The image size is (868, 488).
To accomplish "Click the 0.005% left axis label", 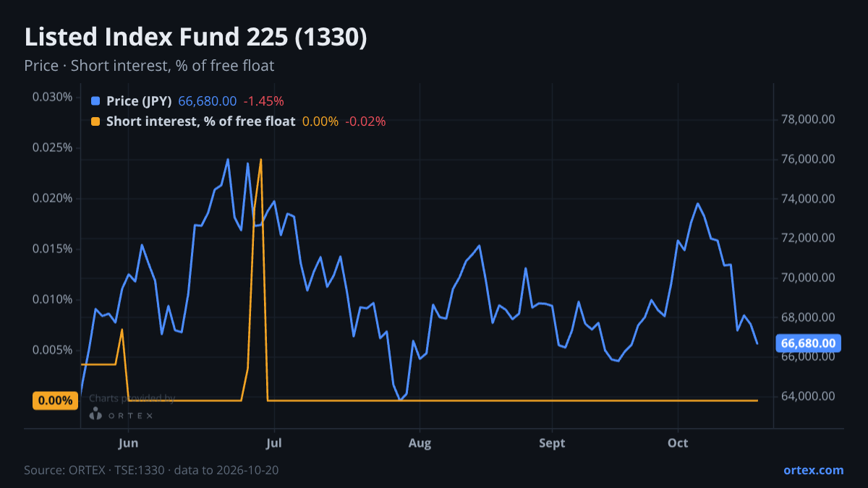I will point(53,350).
